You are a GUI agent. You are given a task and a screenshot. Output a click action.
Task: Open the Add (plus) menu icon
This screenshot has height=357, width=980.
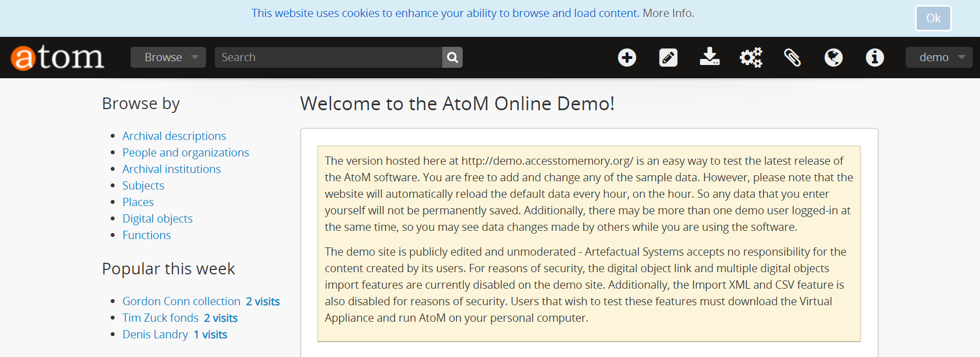point(627,57)
